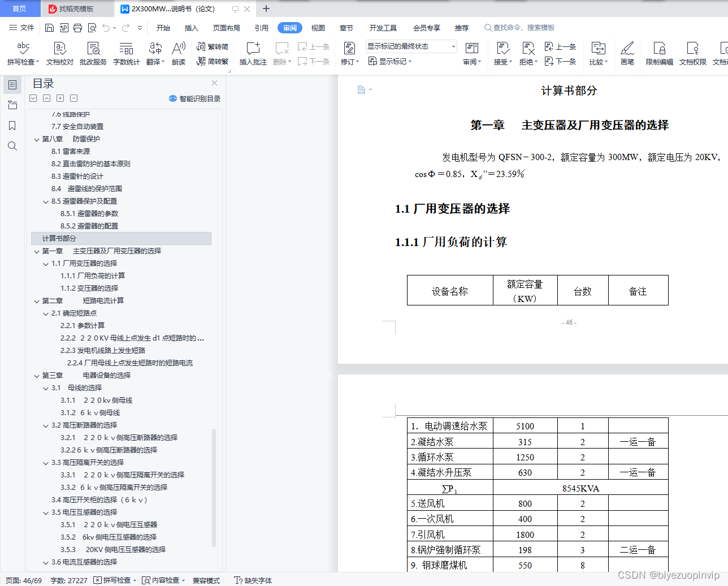728x586 pixels.
Task: Add a new document tab
Action: point(266,8)
